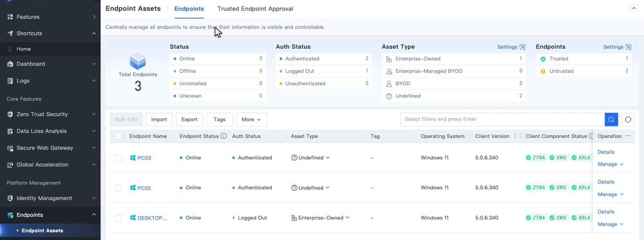
Task: Check the PC03 row checkbox
Action: pyautogui.click(x=118, y=157)
